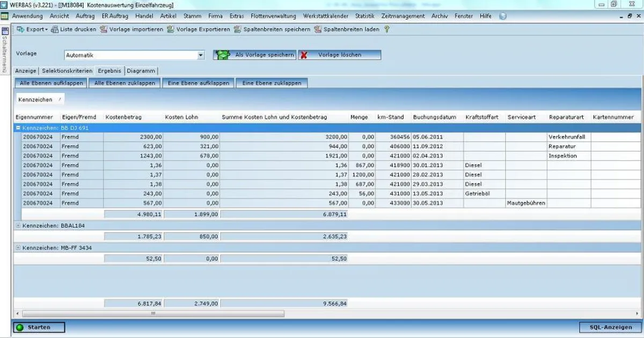The width and height of the screenshot is (644, 338).
Task: Click the 2300,00 Kostenbetrag cell
Action: (x=133, y=137)
